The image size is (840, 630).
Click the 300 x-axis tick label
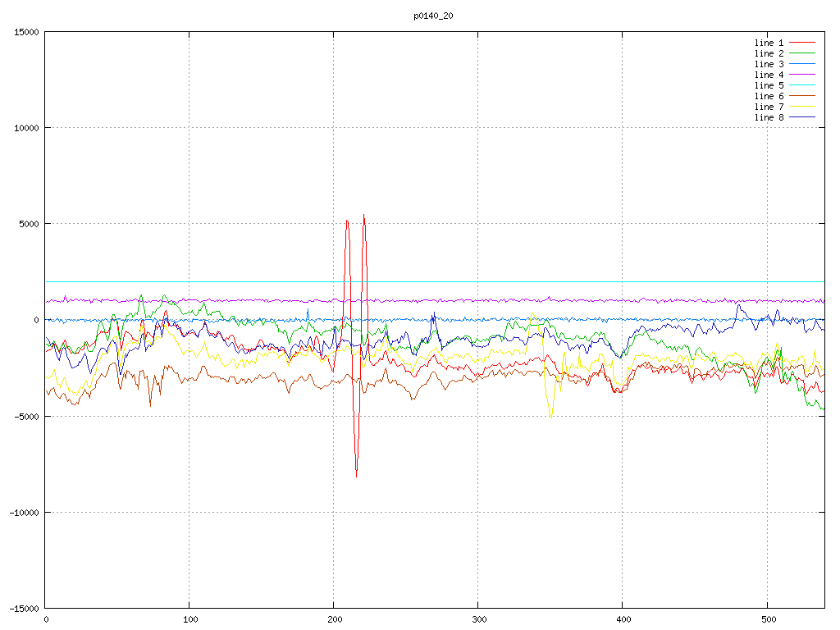[x=478, y=619]
